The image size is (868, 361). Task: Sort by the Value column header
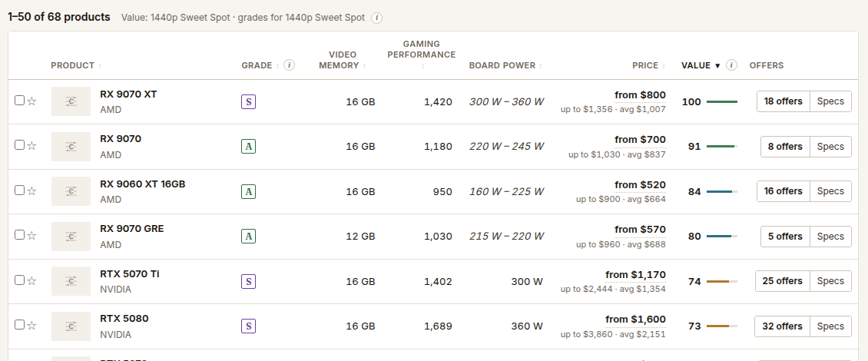(701, 65)
